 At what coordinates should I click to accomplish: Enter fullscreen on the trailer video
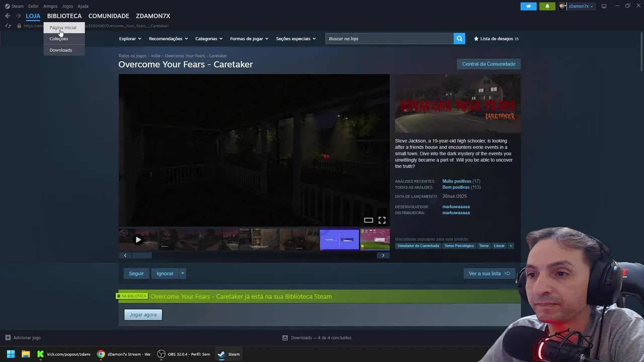[x=382, y=220]
